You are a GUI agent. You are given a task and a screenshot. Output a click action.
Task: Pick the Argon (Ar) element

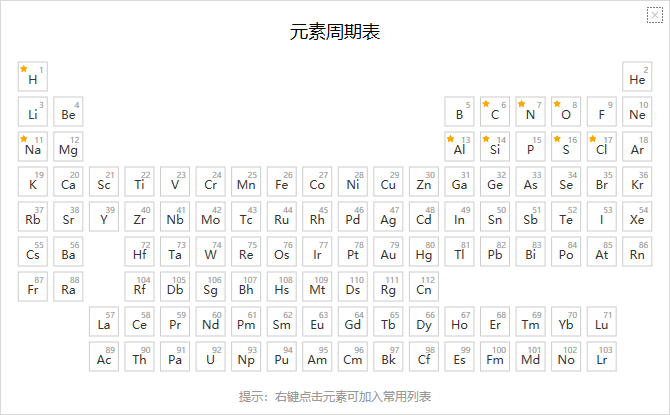(637, 147)
